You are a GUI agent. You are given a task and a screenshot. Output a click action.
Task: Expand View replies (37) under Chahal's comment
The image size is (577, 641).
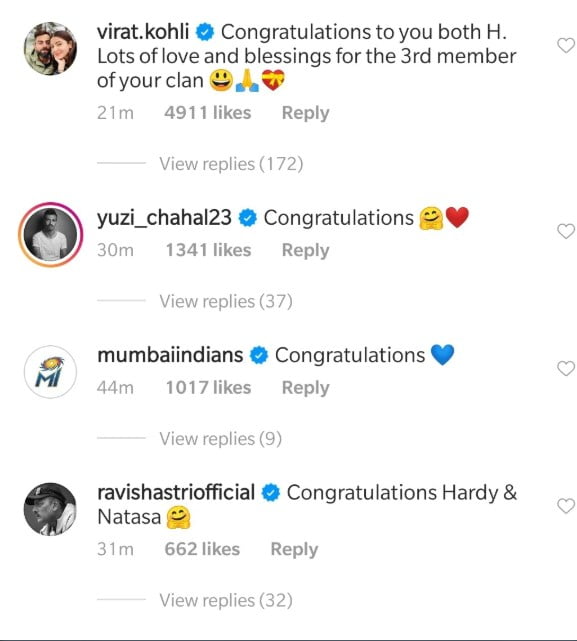tap(226, 301)
